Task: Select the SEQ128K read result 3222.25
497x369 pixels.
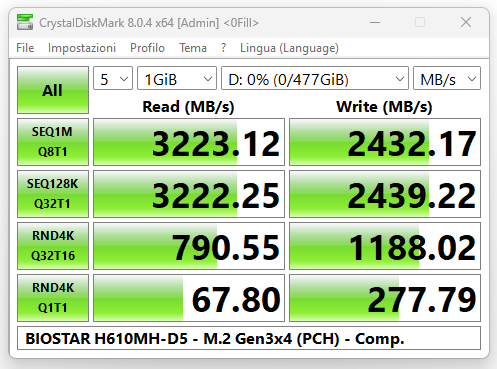Action: pos(189,194)
